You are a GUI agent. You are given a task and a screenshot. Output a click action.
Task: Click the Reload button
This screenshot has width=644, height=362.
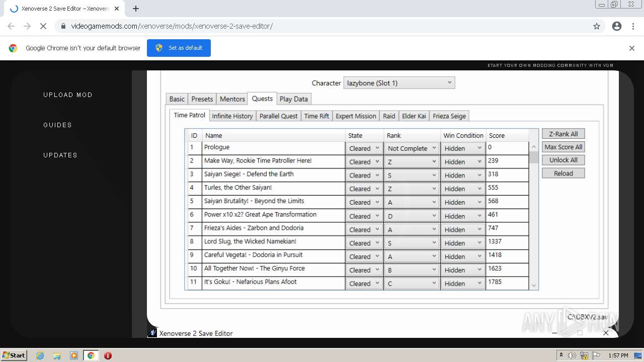pyautogui.click(x=563, y=173)
